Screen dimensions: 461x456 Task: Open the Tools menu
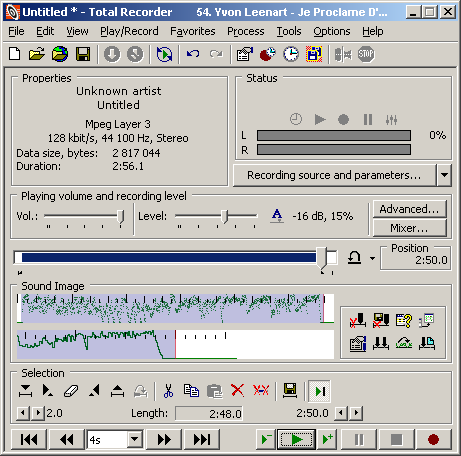[289, 31]
